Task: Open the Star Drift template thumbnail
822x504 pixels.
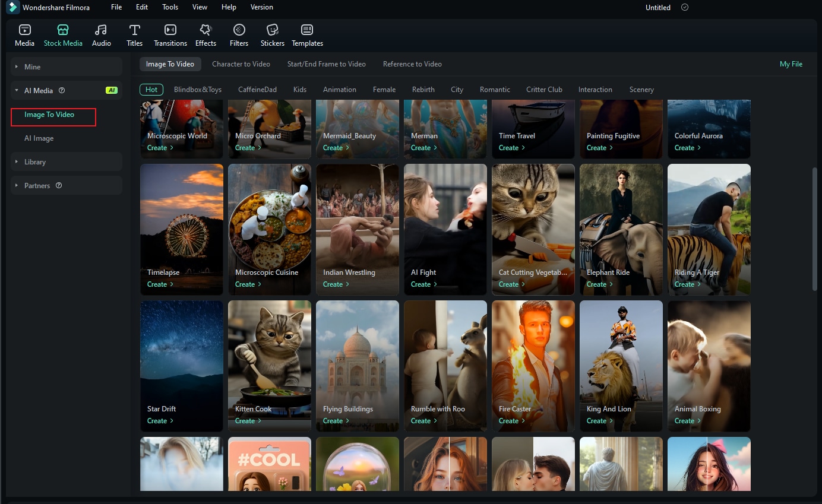Action: (182, 366)
